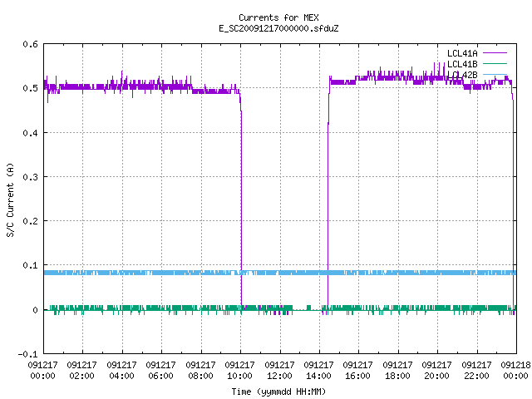
Task: Click the y-axis tick value -0.1
Action: (x=27, y=354)
